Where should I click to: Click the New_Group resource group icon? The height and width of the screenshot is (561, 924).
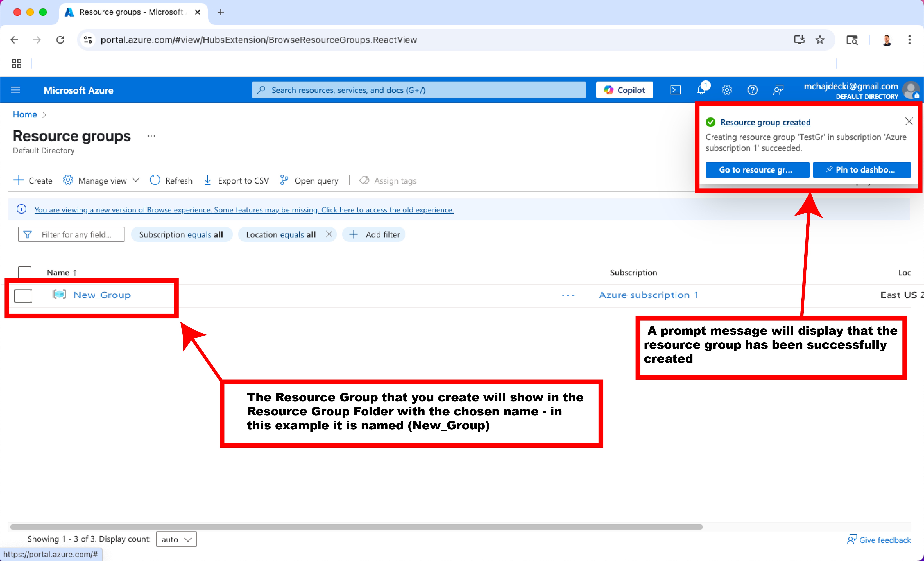coord(59,295)
